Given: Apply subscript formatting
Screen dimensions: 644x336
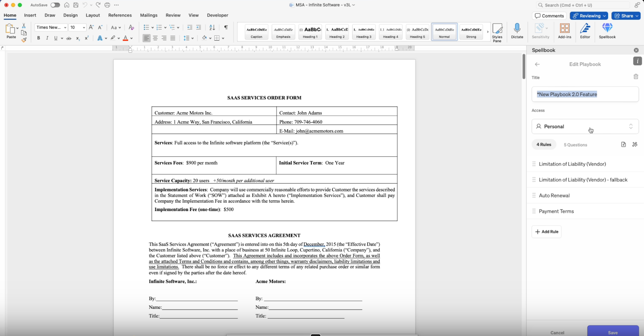Looking at the screenshot, I should coord(78,38).
